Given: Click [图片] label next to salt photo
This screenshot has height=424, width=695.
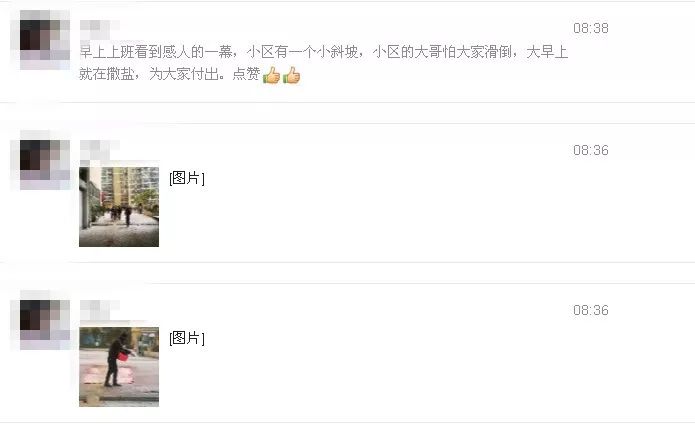Looking at the screenshot, I should click(x=187, y=338).
